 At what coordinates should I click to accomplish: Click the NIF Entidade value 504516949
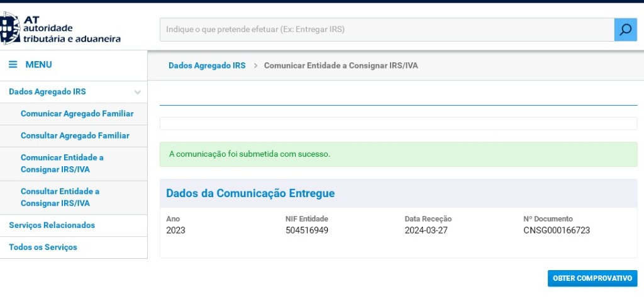307,230
